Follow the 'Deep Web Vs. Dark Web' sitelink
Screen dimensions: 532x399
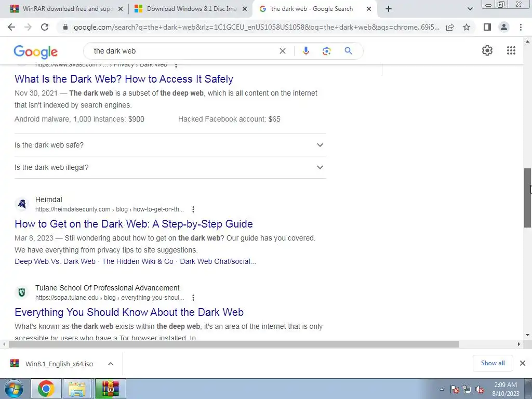pos(55,261)
